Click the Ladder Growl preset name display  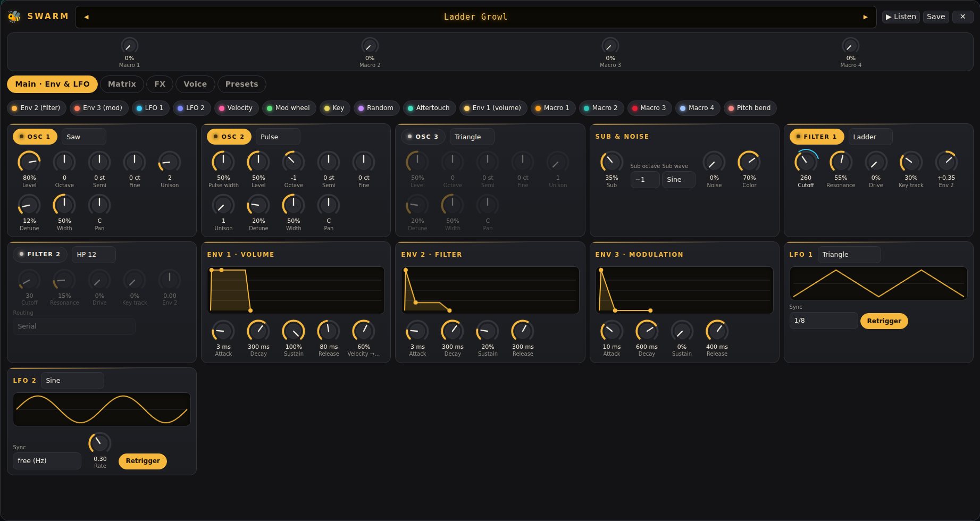pos(475,17)
